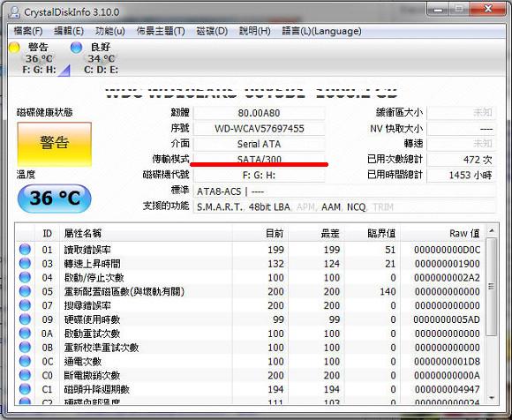Click the 磁碟健康狀態 label

click(x=44, y=113)
